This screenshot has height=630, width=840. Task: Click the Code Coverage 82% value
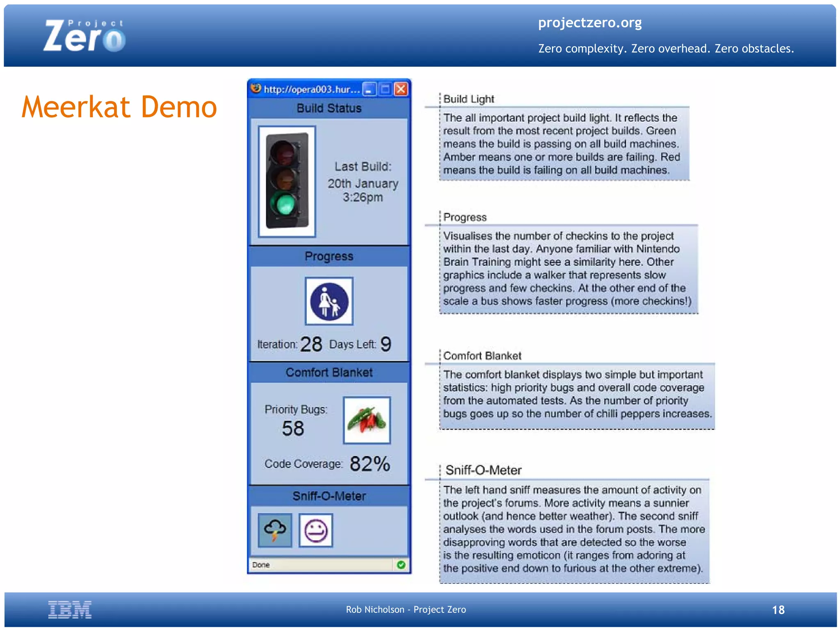[370, 464]
